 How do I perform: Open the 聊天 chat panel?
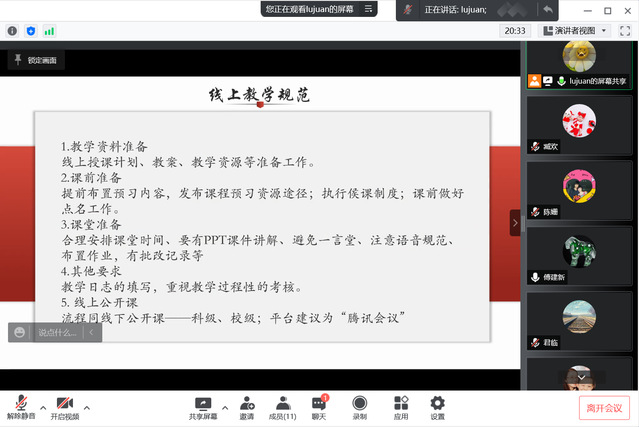point(319,402)
